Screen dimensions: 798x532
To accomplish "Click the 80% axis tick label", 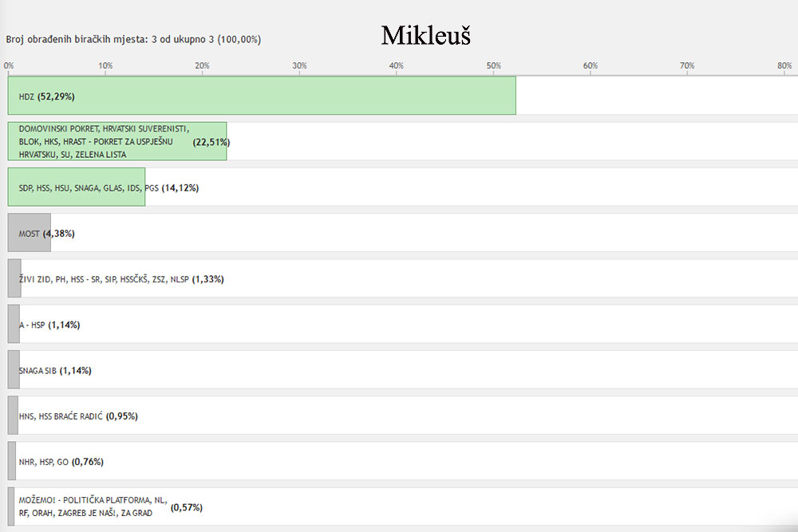I will pos(784,65).
